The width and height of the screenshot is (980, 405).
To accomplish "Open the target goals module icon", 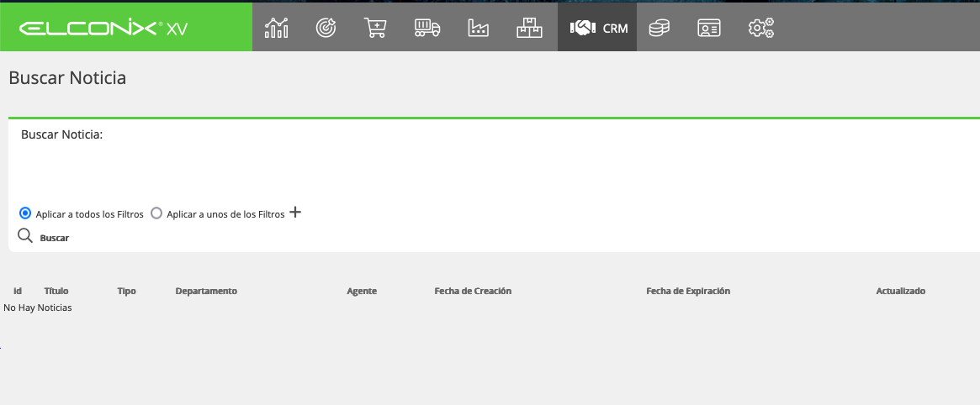I will tap(326, 28).
